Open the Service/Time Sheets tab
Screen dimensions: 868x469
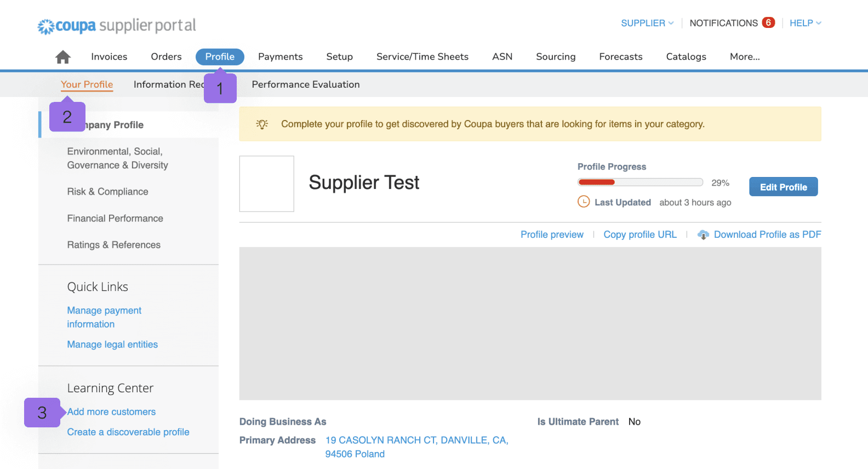click(422, 56)
